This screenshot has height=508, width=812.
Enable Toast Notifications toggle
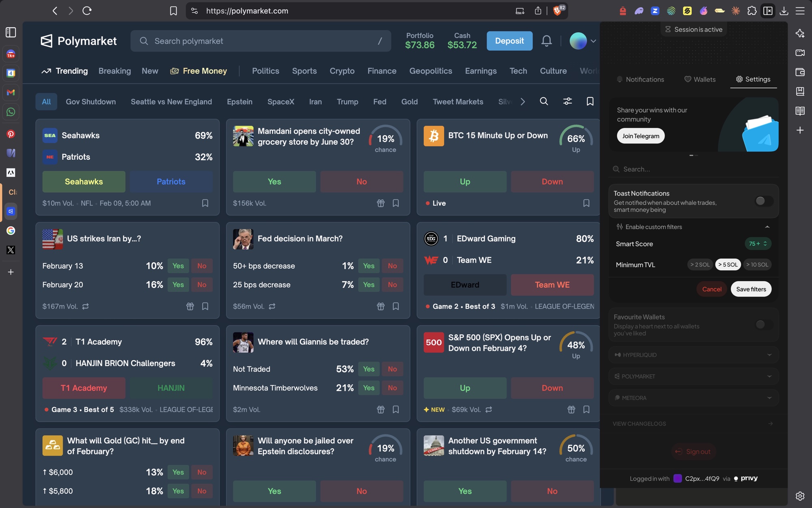pos(764,201)
